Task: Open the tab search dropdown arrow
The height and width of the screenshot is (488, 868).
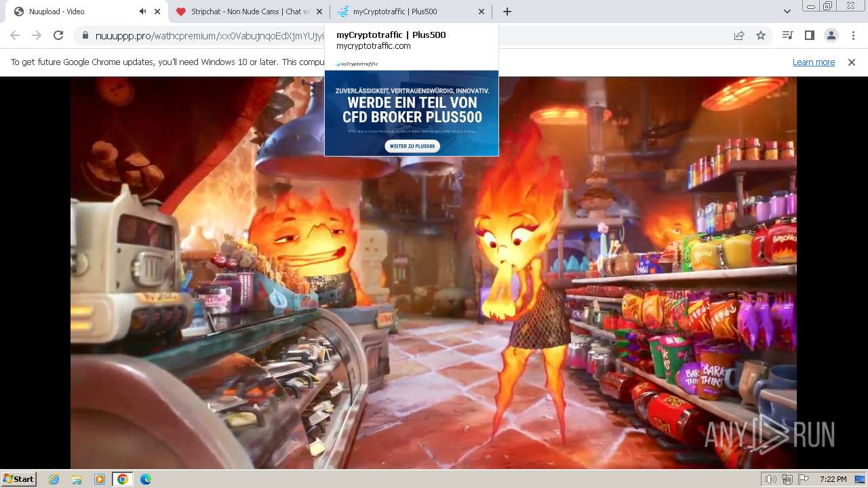Action: (787, 12)
